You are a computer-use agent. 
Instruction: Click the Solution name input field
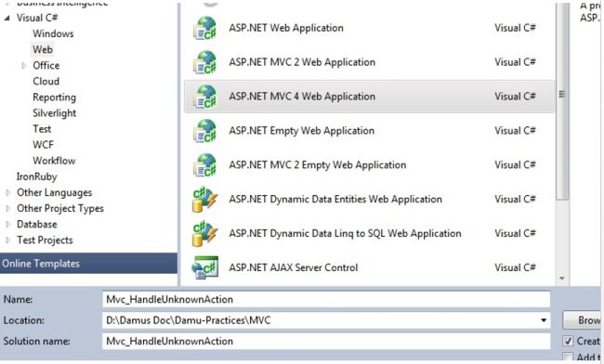click(326, 341)
